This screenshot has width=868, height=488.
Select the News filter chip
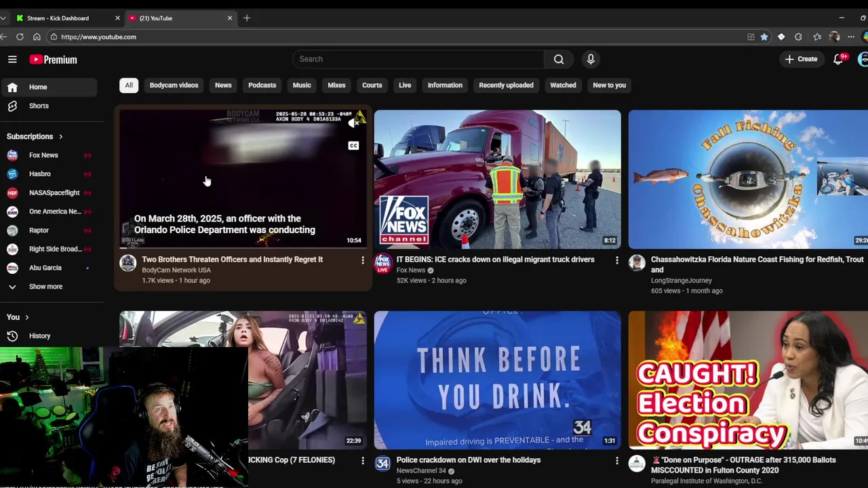[223, 85]
